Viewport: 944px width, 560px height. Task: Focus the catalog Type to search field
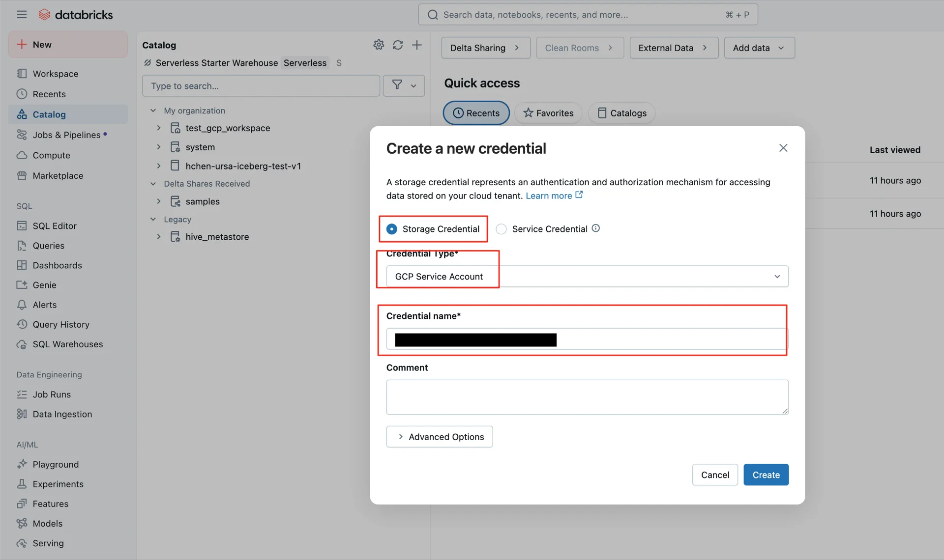pos(261,85)
